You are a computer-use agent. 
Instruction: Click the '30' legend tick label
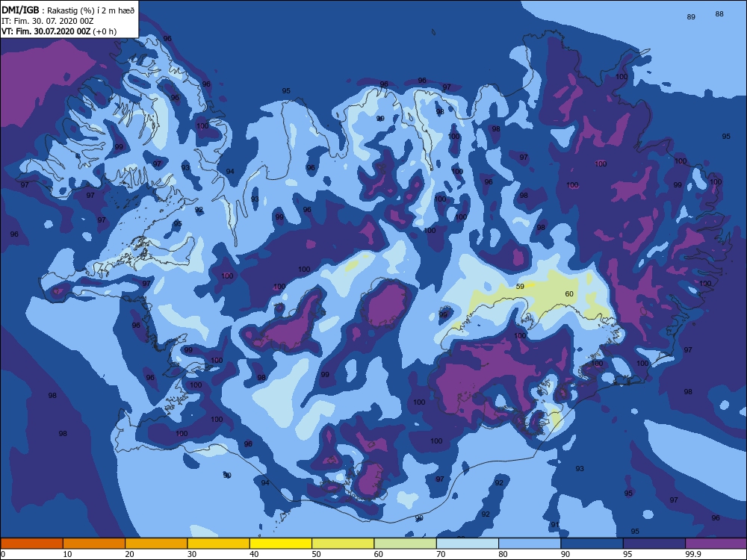pos(192,554)
